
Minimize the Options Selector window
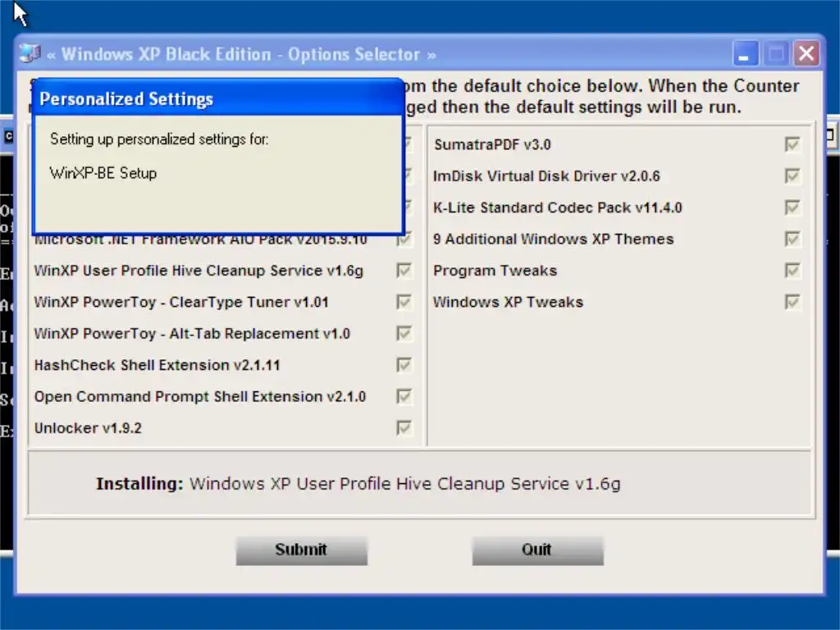(745, 53)
